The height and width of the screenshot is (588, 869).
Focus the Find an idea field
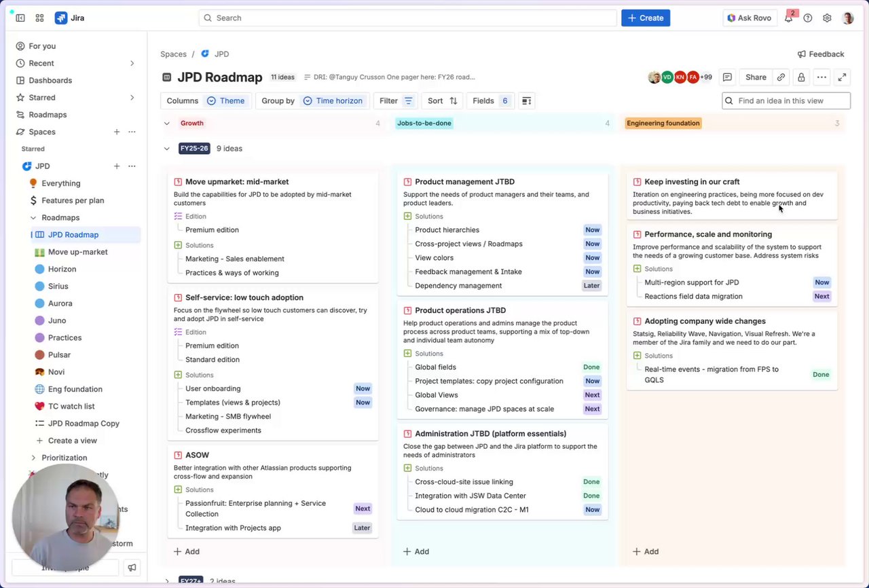pyautogui.click(x=786, y=100)
